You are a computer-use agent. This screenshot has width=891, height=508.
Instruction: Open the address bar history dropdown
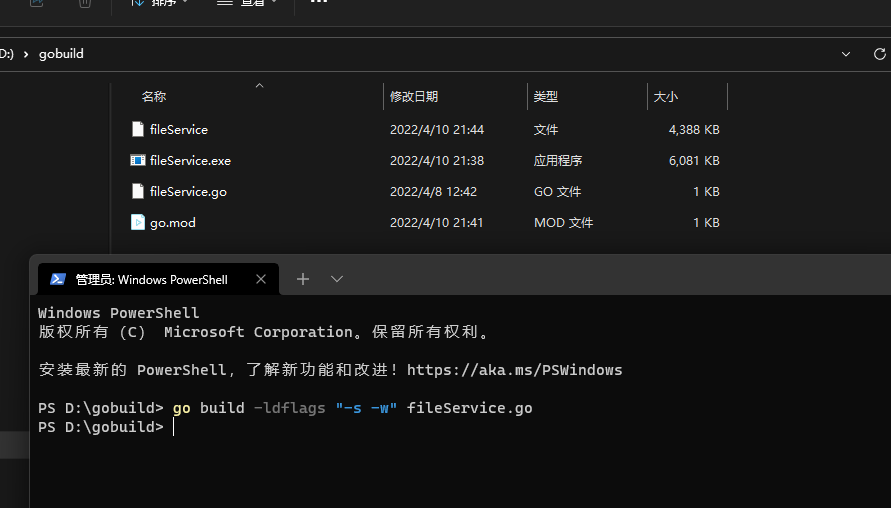tap(846, 54)
